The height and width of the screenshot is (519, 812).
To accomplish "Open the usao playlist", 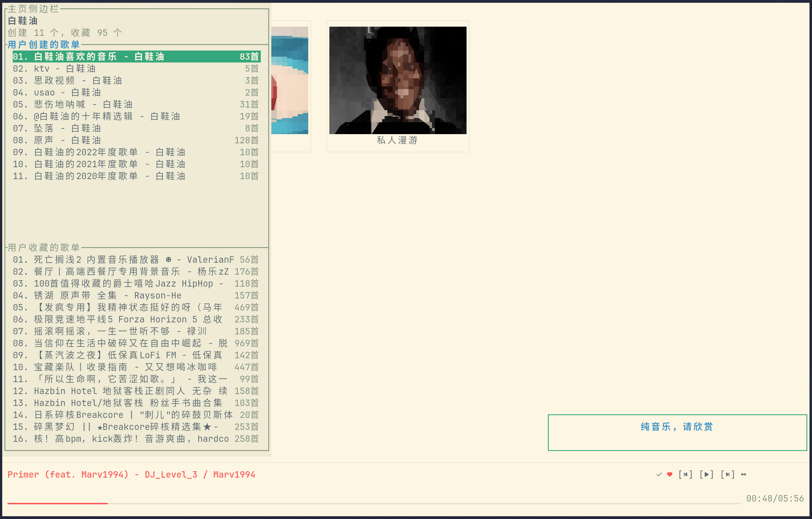I will pyautogui.click(x=137, y=92).
